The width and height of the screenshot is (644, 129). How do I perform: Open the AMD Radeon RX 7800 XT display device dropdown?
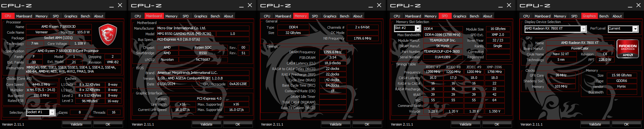click(x=583, y=29)
